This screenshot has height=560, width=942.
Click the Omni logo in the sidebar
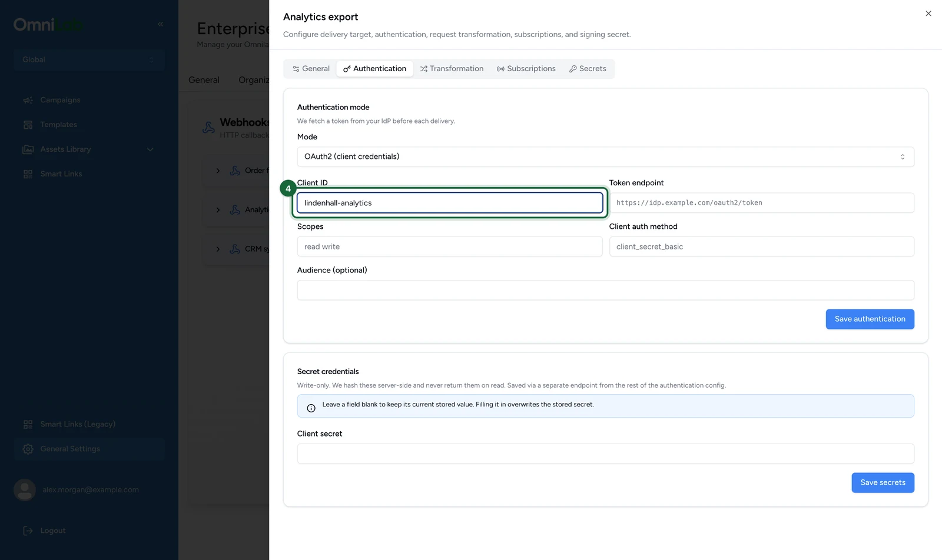coord(48,25)
